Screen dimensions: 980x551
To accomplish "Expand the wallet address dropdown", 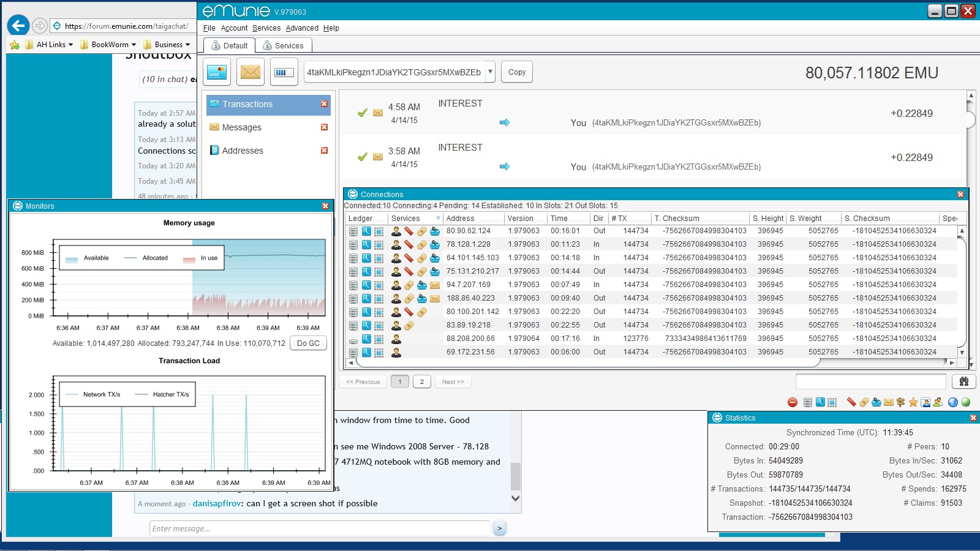I will 490,72.
